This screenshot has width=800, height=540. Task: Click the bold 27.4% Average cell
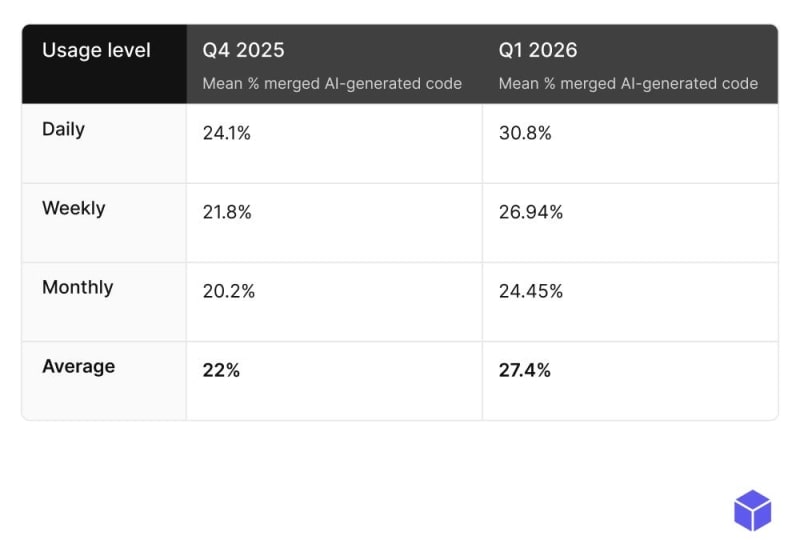pos(524,370)
